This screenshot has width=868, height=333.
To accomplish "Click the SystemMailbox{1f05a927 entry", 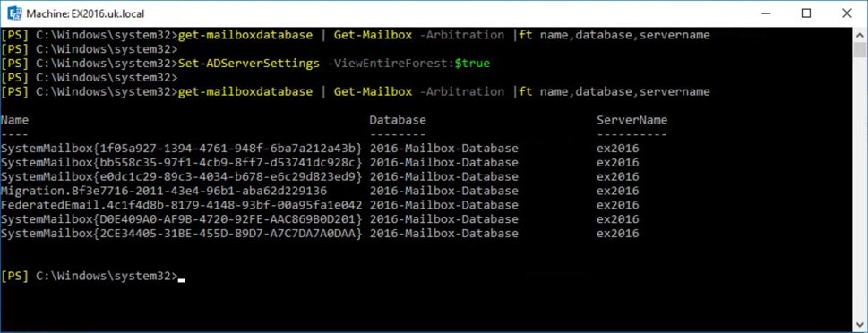I will (182, 149).
